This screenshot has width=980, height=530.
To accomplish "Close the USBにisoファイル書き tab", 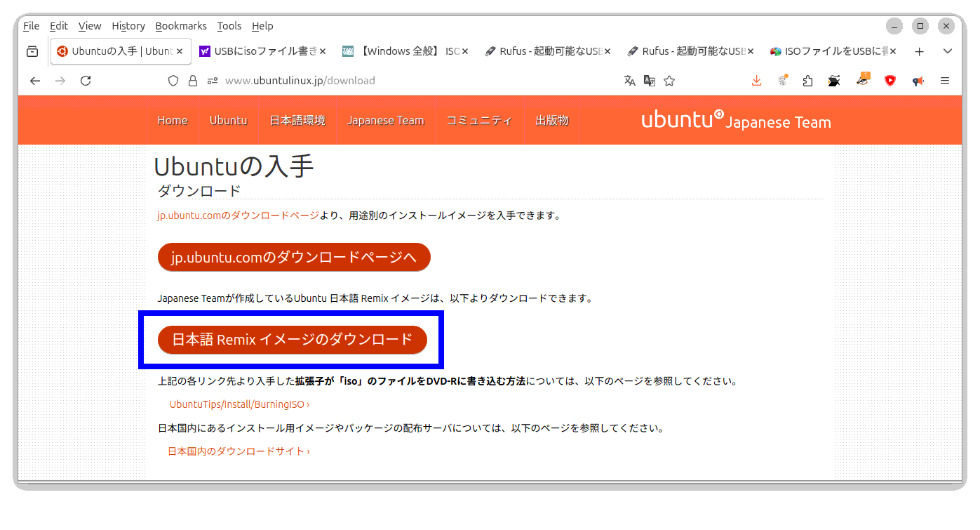I will (x=323, y=51).
